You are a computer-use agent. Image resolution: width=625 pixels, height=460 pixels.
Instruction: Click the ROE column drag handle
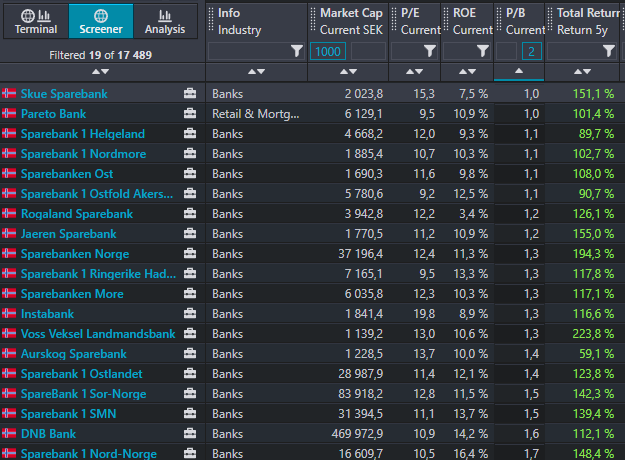pos(446,21)
